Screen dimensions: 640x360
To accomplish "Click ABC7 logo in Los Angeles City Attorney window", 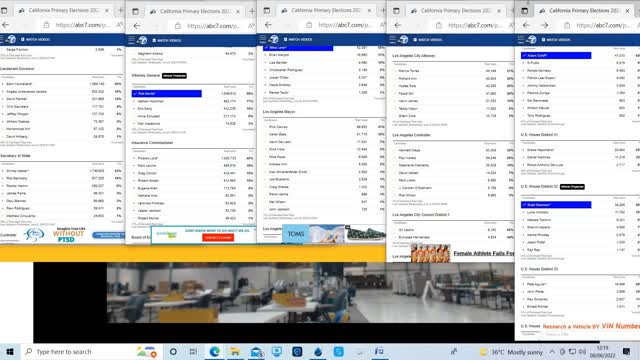I will (x=403, y=40).
